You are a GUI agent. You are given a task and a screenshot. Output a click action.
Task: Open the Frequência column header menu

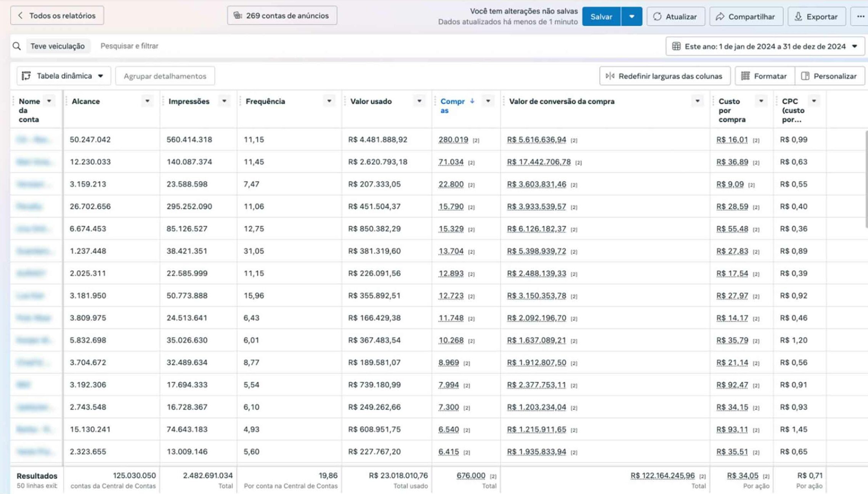tap(329, 101)
